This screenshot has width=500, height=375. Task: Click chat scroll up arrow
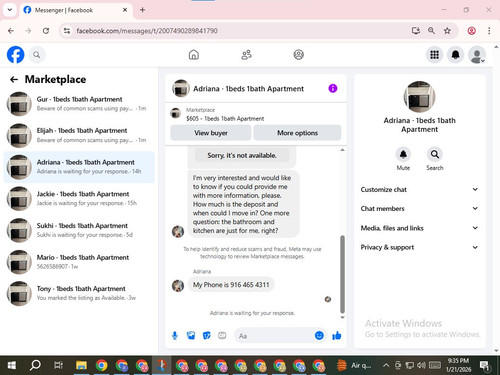point(342,150)
